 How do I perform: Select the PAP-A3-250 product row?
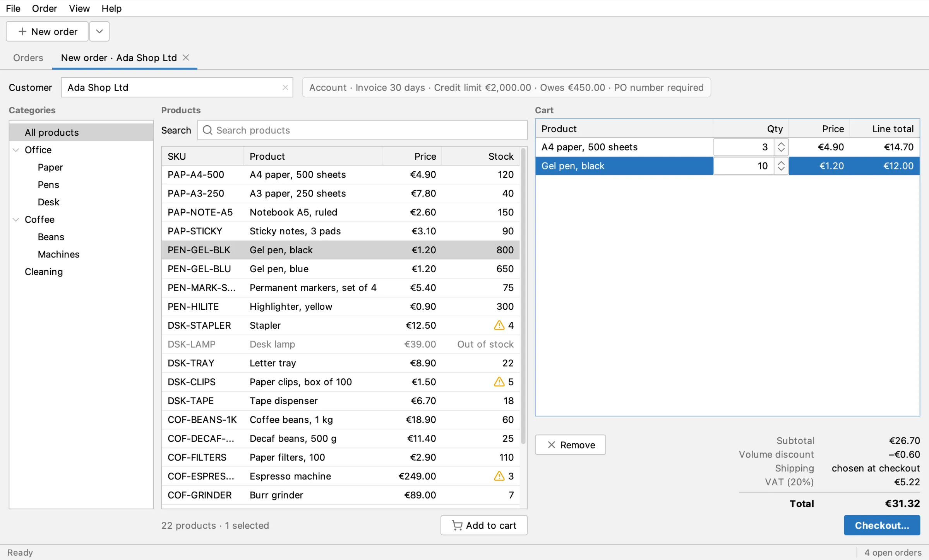point(341,193)
